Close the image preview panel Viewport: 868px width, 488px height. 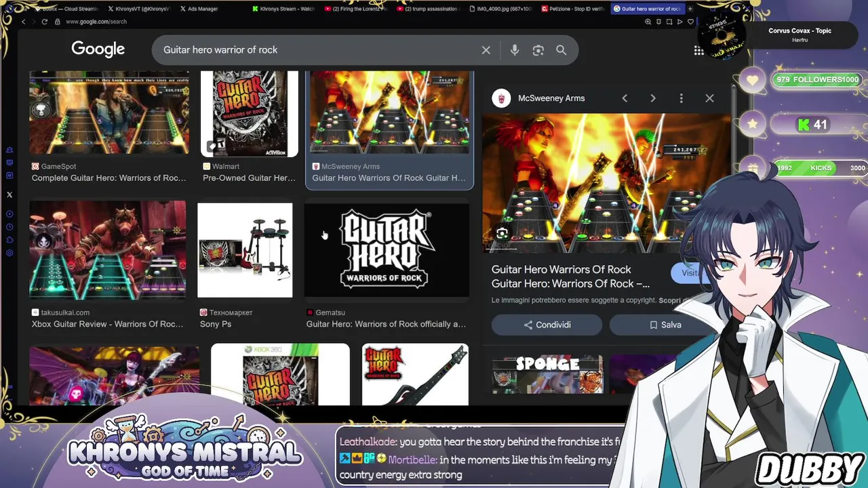[709, 98]
